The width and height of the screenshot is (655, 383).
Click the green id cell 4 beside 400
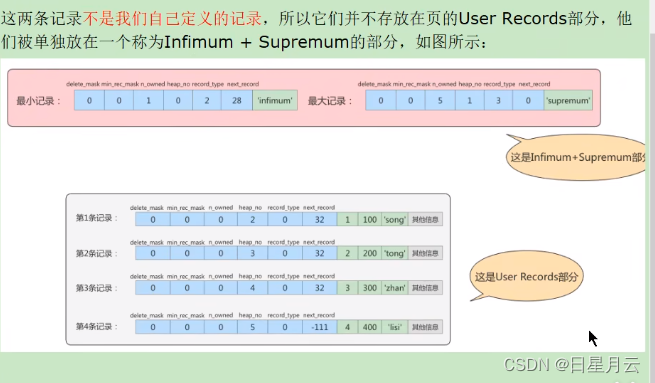coord(347,327)
